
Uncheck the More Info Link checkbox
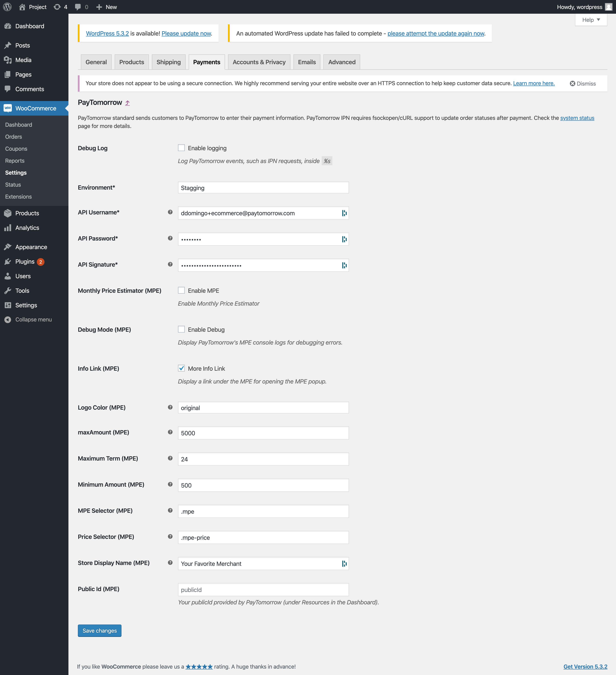(x=181, y=368)
